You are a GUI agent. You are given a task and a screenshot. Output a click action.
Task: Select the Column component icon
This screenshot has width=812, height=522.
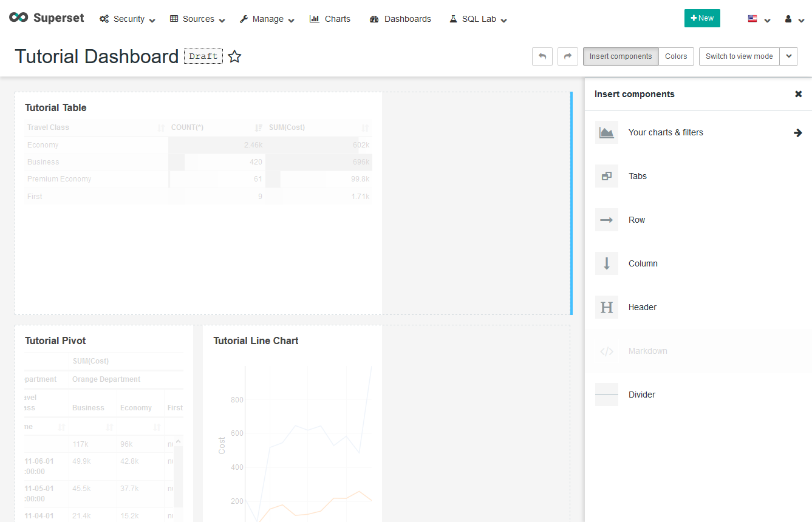coord(606,263)
